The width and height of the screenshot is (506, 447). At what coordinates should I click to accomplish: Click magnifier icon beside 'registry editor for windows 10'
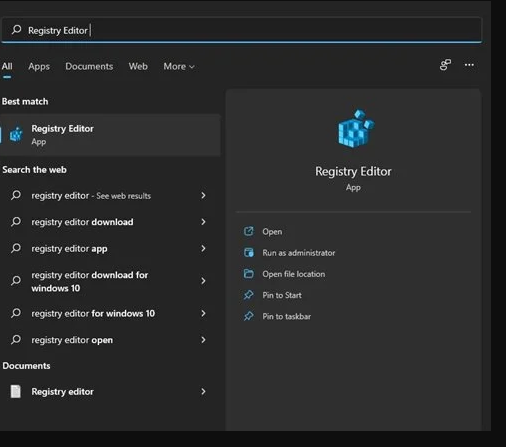[16, 313]
